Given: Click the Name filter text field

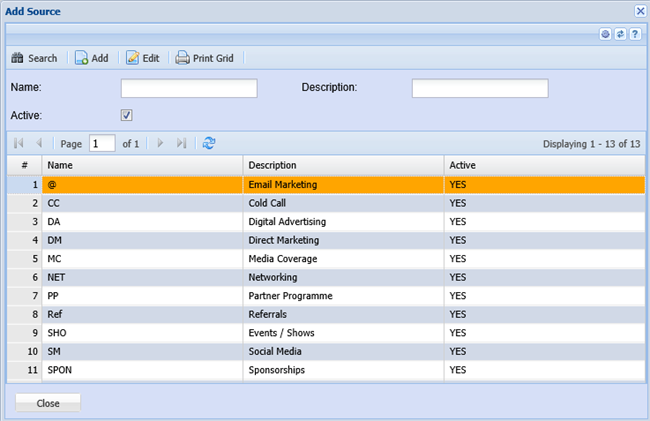Looking at the screenshot, I should tap(189, 88).
